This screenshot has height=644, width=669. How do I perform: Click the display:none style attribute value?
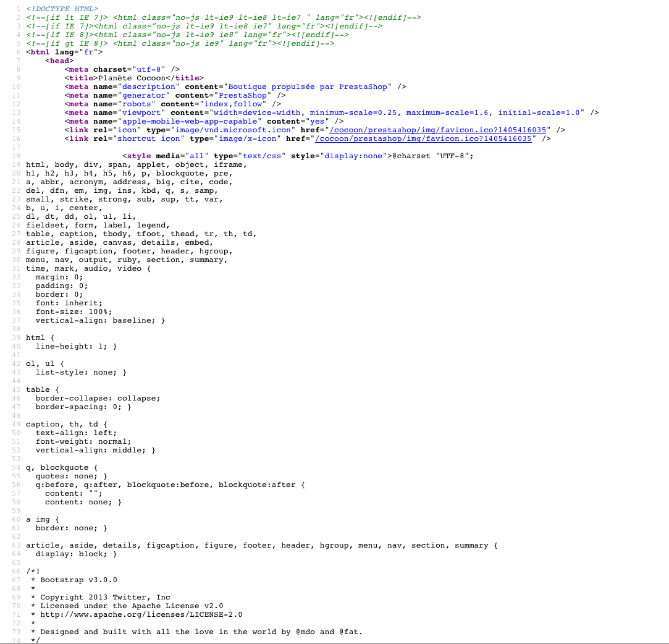coord(353,156)
